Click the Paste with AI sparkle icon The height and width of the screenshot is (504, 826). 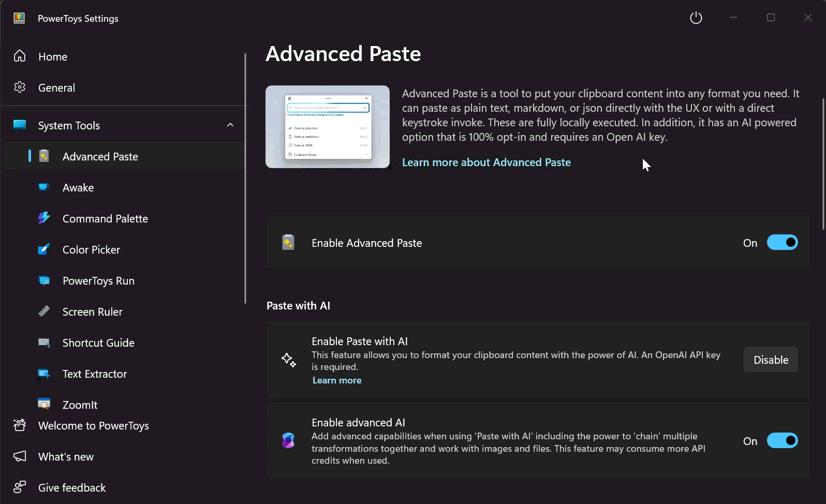pos(288,360)
